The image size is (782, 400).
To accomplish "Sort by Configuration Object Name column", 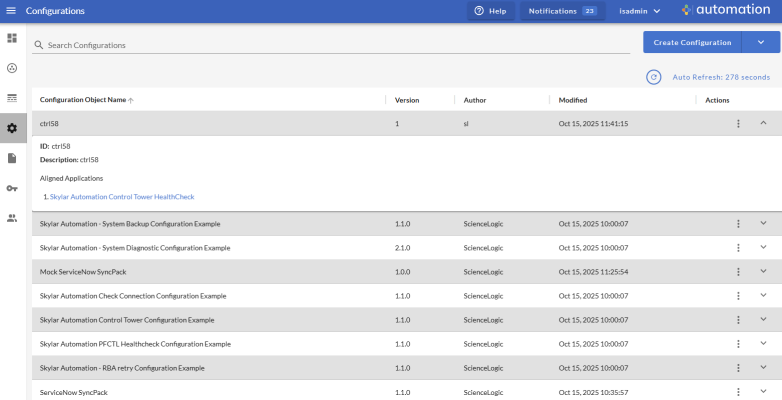I will click(84, 100).
